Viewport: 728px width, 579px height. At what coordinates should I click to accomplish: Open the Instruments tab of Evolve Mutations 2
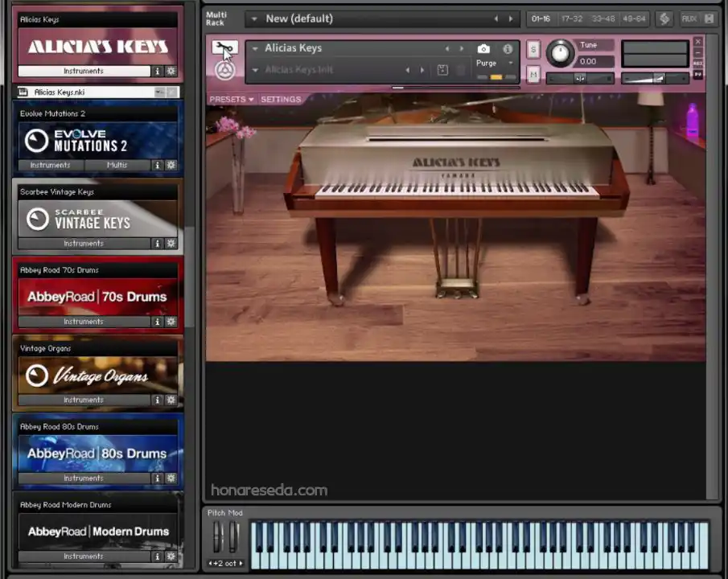pyautogui.click(x=50, y=165)
